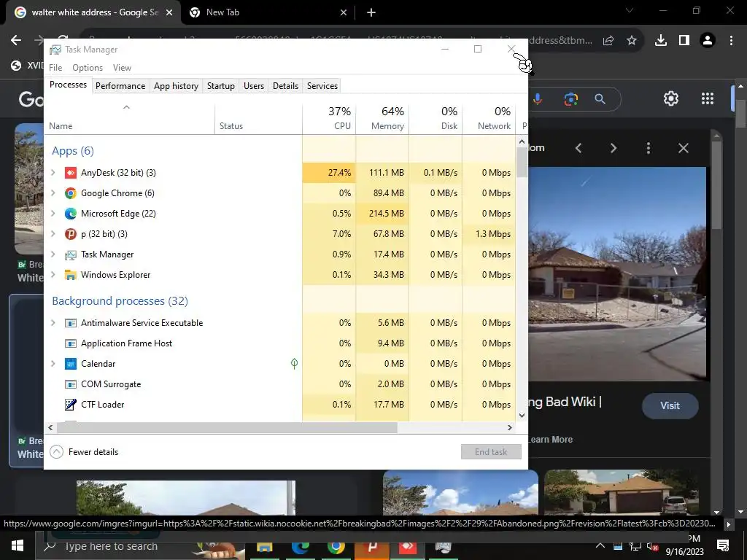This screenshot has height=560, width=747.
Task: Click the red p (32 bit) process icon
Action: pyautogui.click(x=71, y=234)
